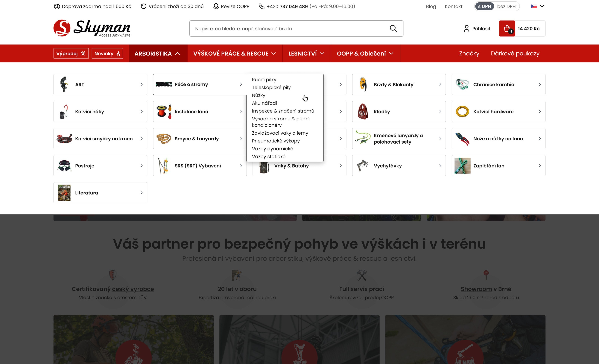The image size is (599, 364).
Task: Open the shopping cart icon
Action: [507, 28]
